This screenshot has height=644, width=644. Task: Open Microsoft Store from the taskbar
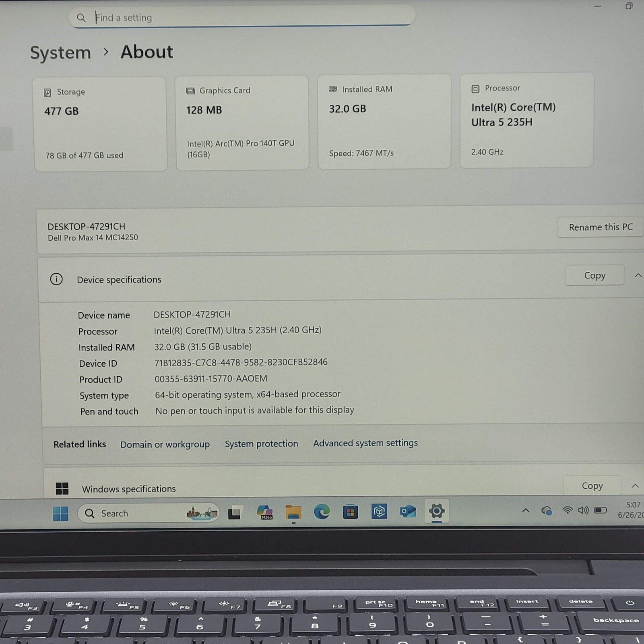[x=350, y=512]
